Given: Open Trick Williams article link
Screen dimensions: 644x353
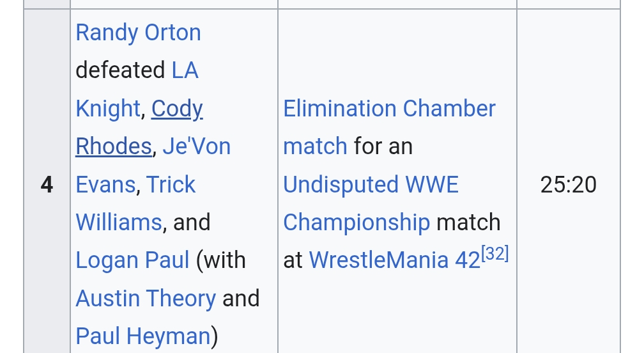Looking at the screenshot, I should [171, 185].
